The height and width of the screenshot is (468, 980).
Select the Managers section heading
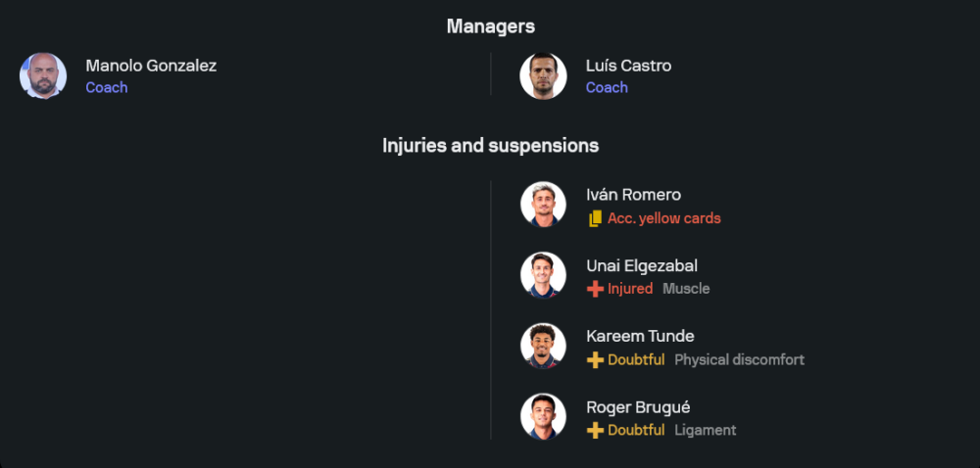click(490, 26)
